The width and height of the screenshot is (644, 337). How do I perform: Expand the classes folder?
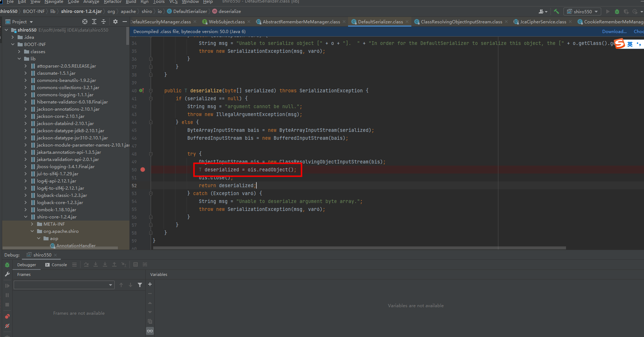tap(19, 51)
